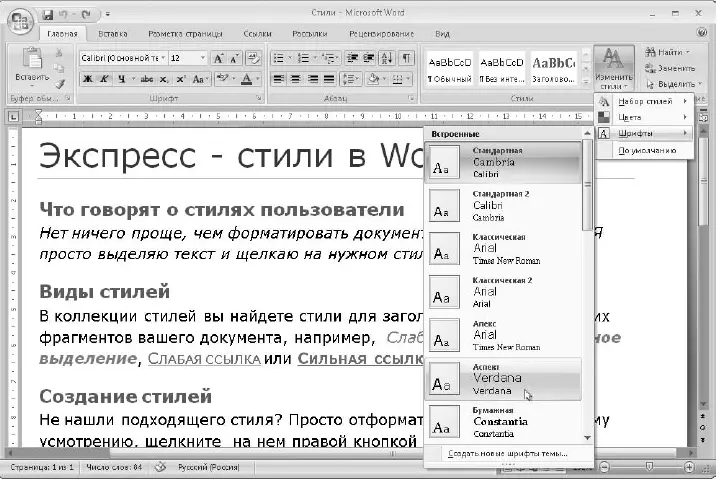This screenshot has width=717, height=481.
Task: Open the Ссылки ribbon tab
Action: 257,34
